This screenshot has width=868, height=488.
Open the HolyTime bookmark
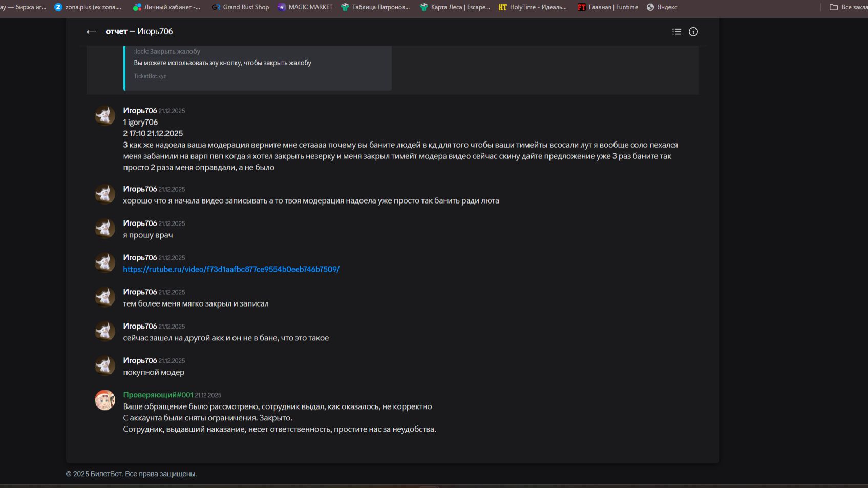[x=533, y=7]
